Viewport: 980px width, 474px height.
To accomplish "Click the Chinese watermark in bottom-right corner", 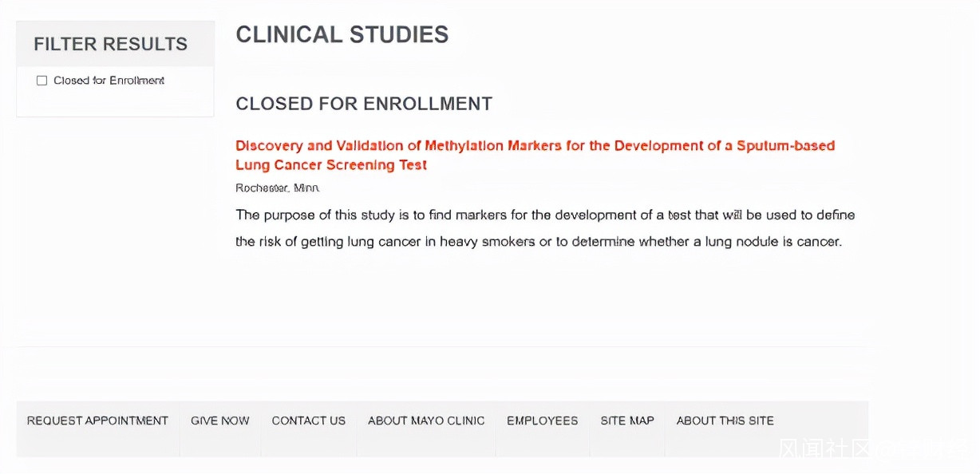I will 874,448.
